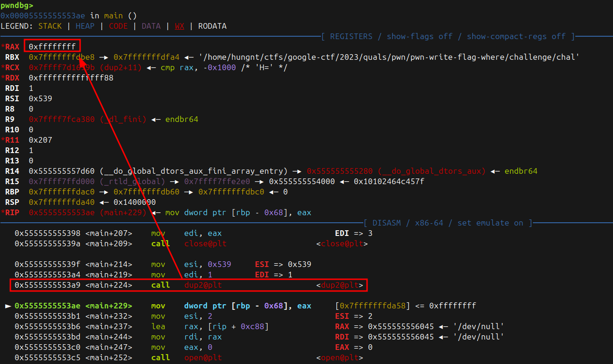Click the CODE label in the legend
613x364 pixels.
click(x=118, y=26)
